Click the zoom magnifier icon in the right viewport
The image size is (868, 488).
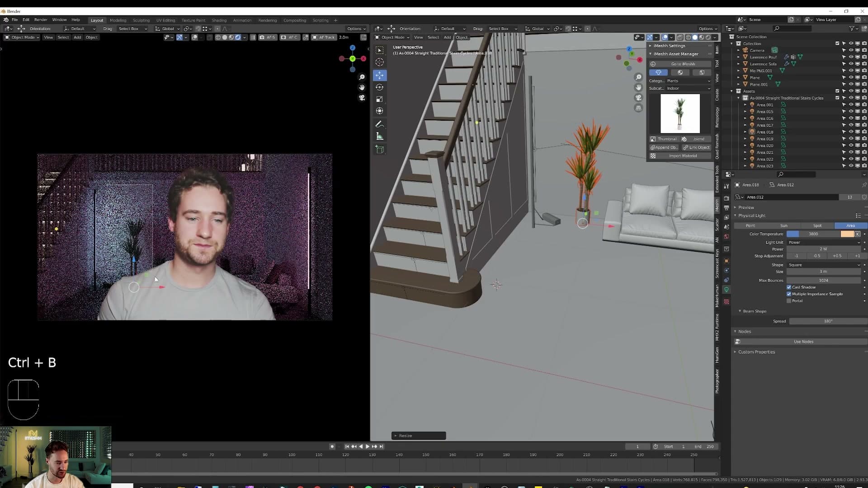638,77
